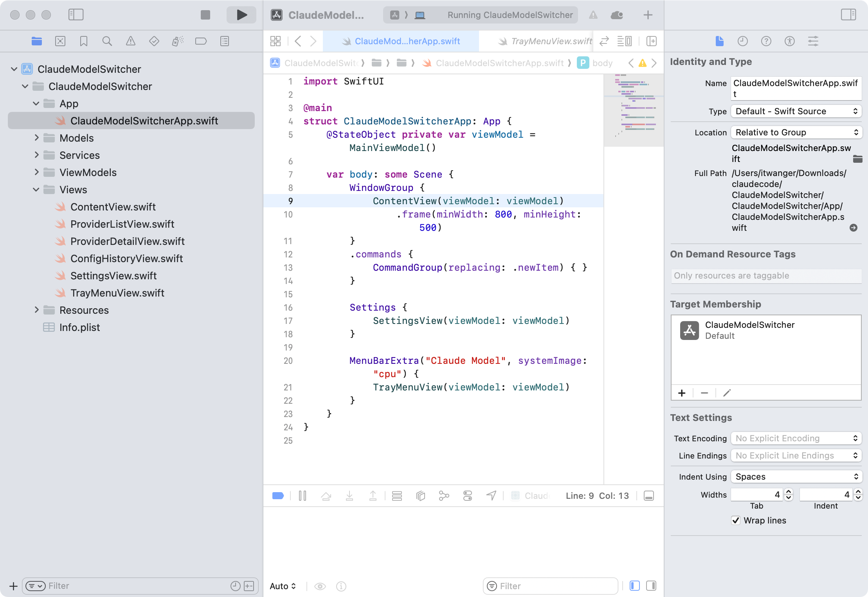Screen dimensions: 868x597
Task: Open the Find navigator magnifier icon
Action: pos(107,41)
